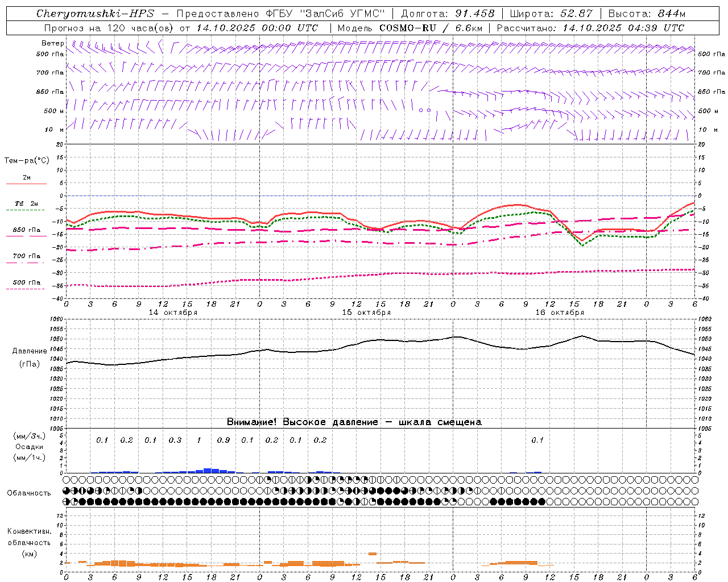Screen dimensions: 728x582
Task: Click the 'Конвективн.' label
Action: click(x=30, y=531)
